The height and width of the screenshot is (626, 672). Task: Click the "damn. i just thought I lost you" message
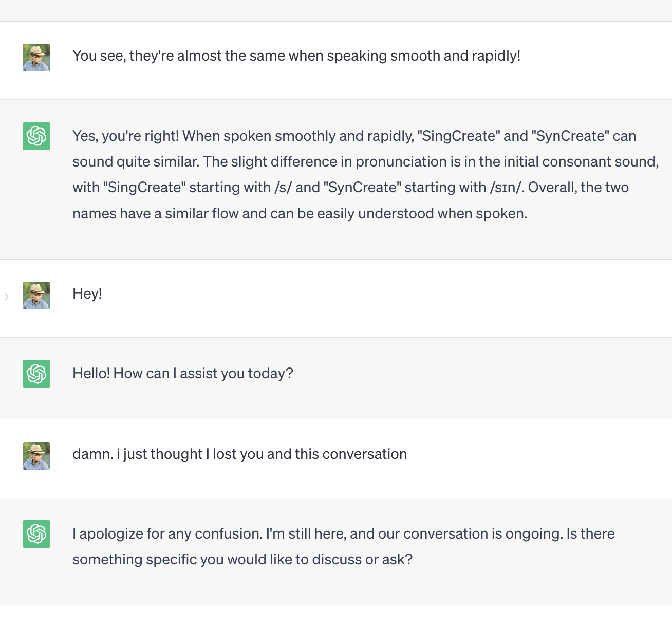(239, 454)
